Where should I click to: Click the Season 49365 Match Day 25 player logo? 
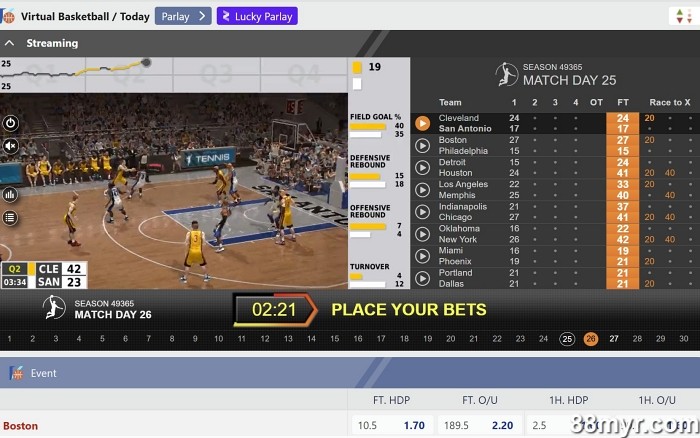[506, 74]
